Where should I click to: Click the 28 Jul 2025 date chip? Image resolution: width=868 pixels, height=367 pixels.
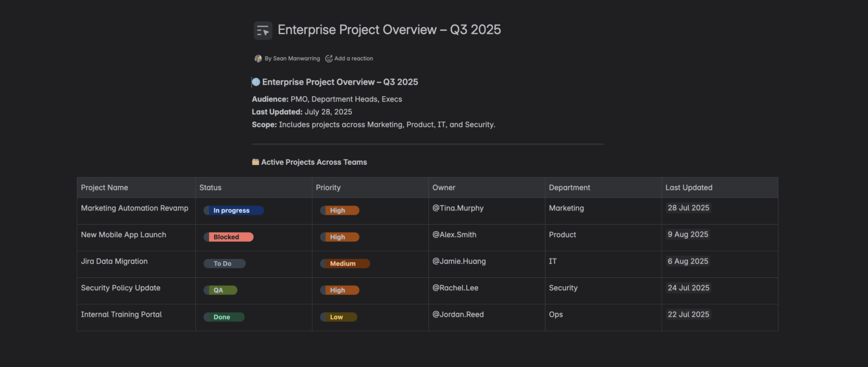688,208
